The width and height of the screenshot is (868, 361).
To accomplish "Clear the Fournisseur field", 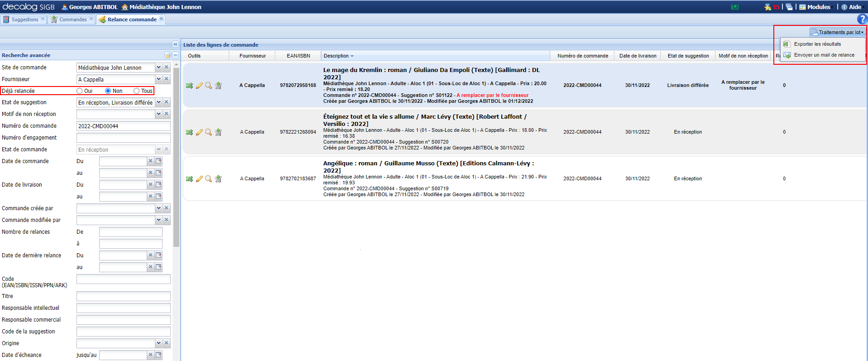I will tap(167, 79).
